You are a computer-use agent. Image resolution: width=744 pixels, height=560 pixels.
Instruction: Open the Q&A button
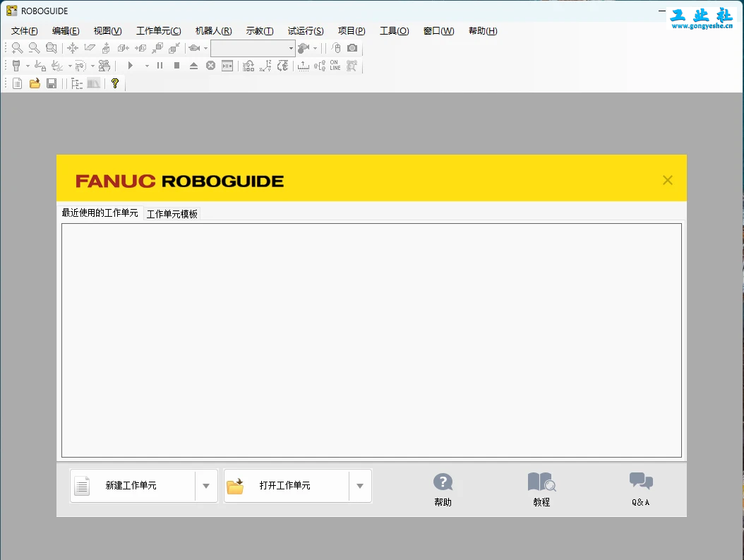tap(640, 490)
